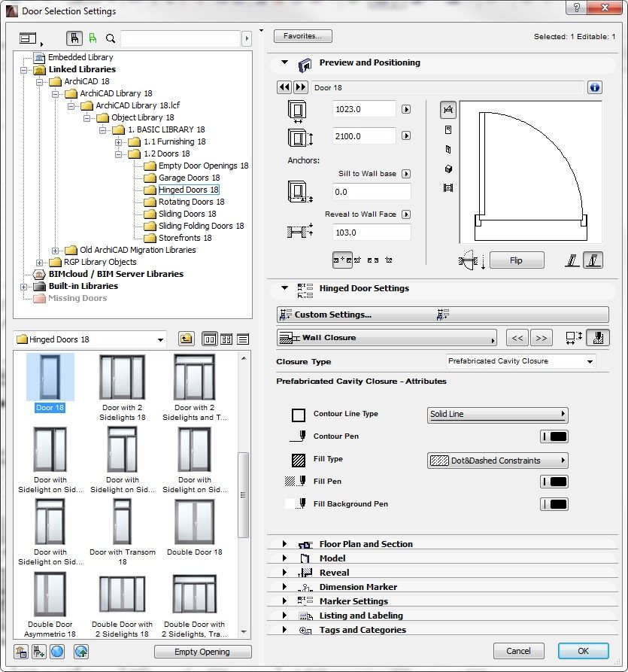Open library manager icon bottom-left
The width and height of the screenshot is (628, 672).
[20, 652]
